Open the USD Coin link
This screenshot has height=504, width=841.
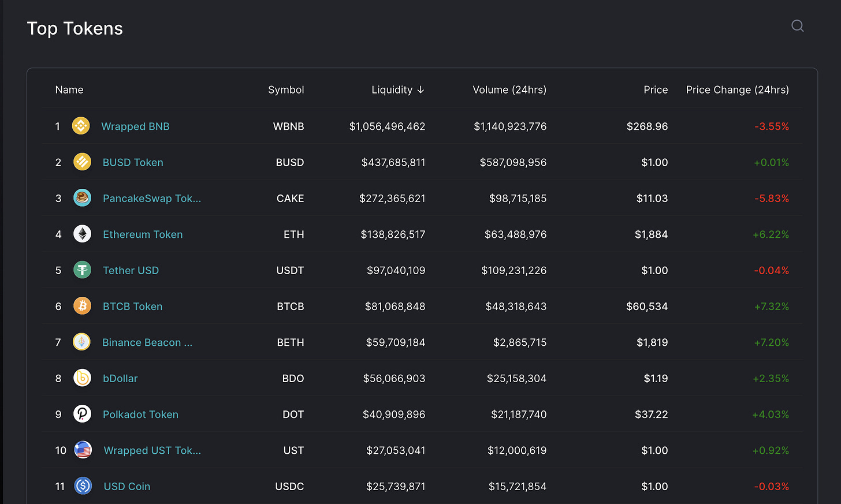[x=127, y=486]
